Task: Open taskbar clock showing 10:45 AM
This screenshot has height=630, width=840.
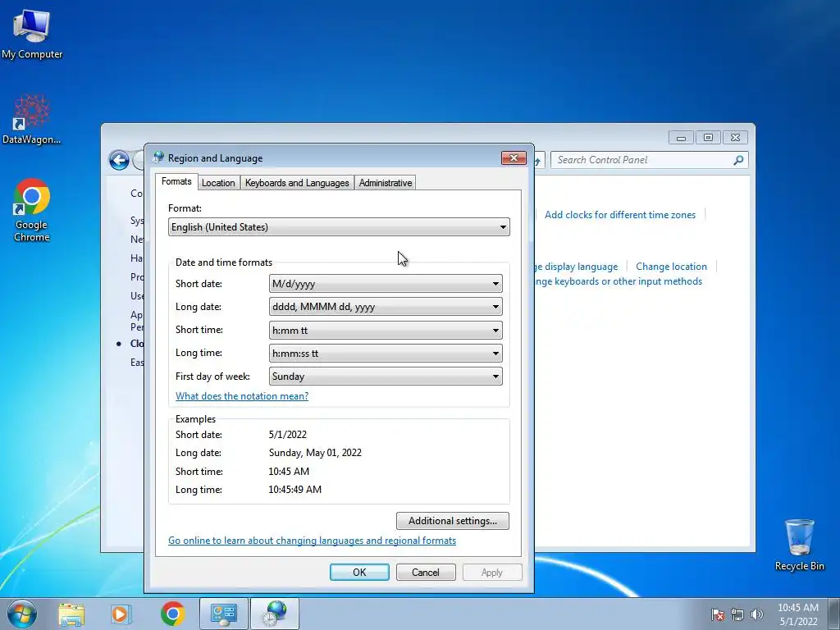Action: click(797, 614)
